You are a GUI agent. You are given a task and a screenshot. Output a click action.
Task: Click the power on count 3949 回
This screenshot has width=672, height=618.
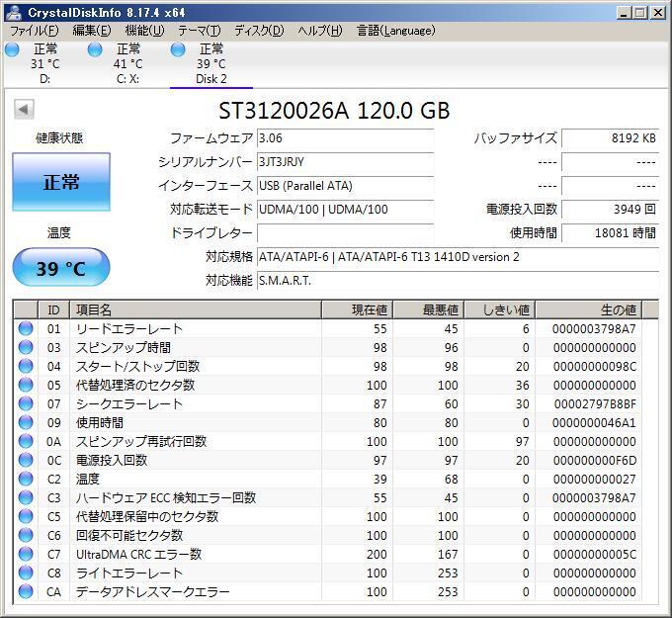tap(611, 210)
